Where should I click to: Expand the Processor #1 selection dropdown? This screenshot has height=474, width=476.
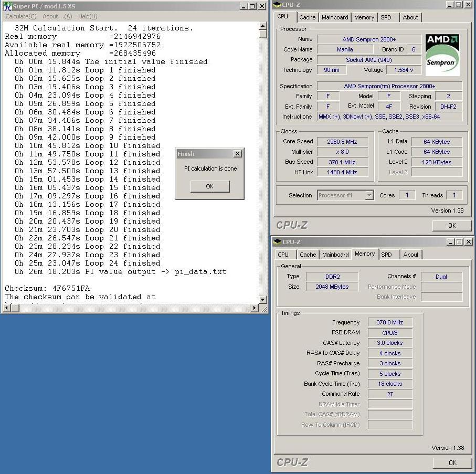[x=369, y=195]
